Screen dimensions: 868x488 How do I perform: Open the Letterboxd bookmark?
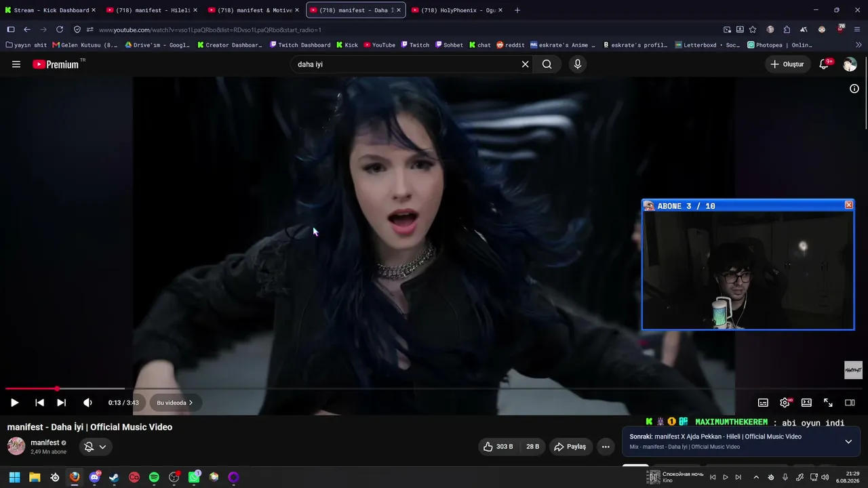tap(708, 45)
